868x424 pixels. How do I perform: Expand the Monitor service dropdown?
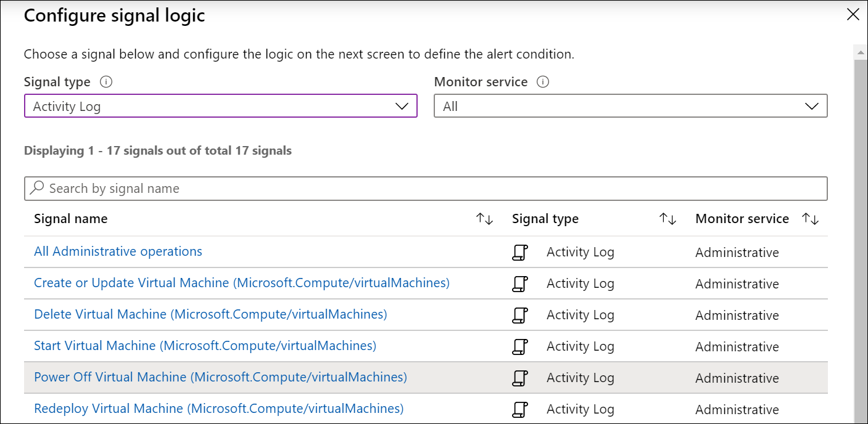click(x=630, y=106)
